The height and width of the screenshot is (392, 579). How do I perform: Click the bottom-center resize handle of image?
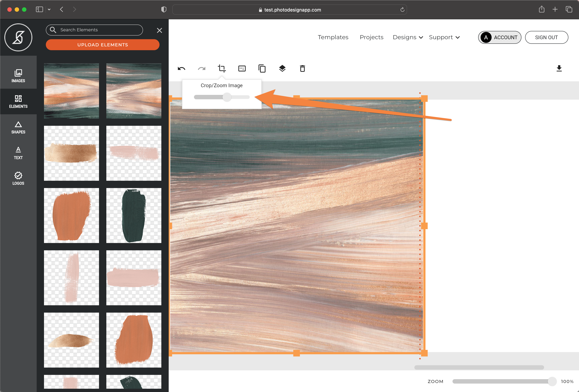[x=296, y=353]
